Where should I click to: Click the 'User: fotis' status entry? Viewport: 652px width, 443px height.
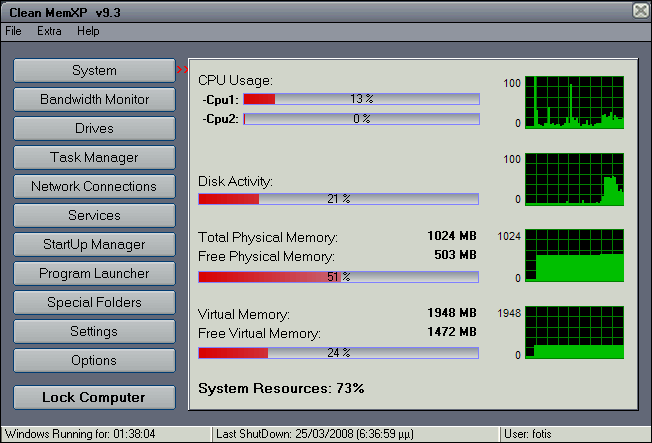click(x=528, y=434)
